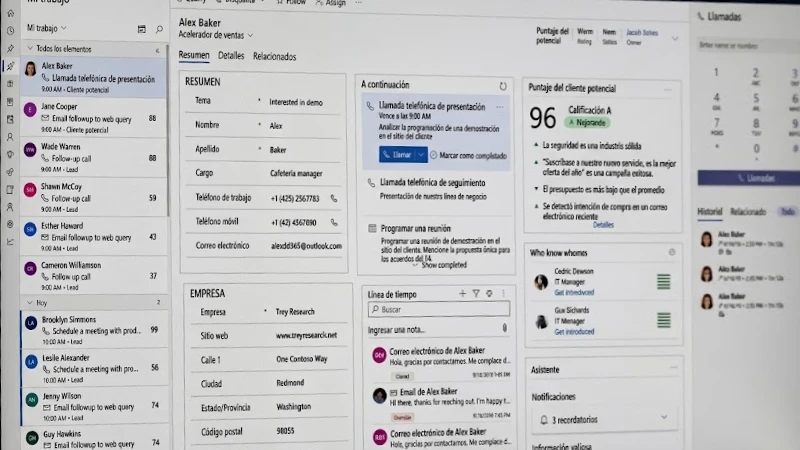Open the home icon in left sidebar
Screen dimensions: 800x450
click(x=11, y=13)
